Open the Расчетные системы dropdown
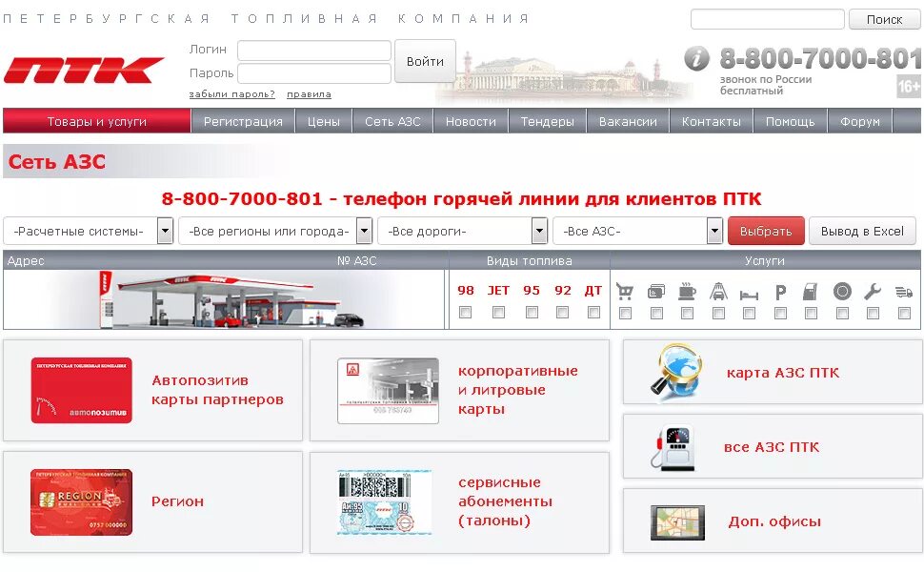The width and height of the screenshot is (924, 572). coord(89,231)
